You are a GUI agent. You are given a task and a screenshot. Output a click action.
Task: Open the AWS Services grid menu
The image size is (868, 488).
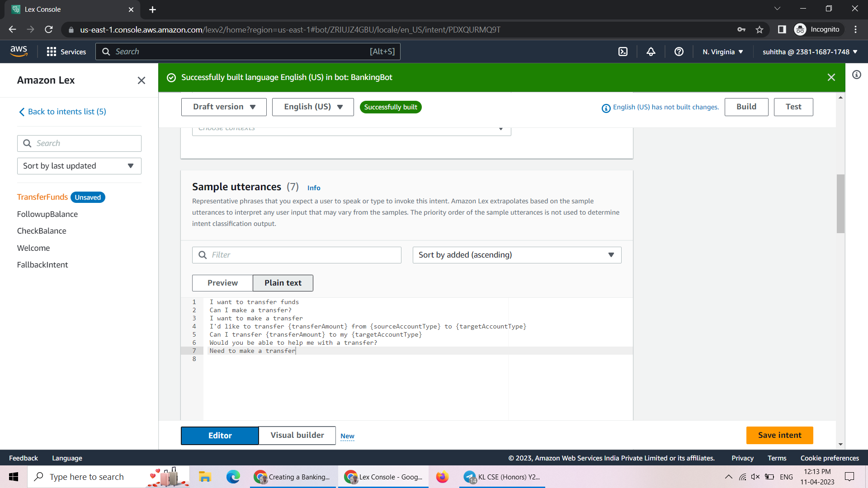point(52,52)
